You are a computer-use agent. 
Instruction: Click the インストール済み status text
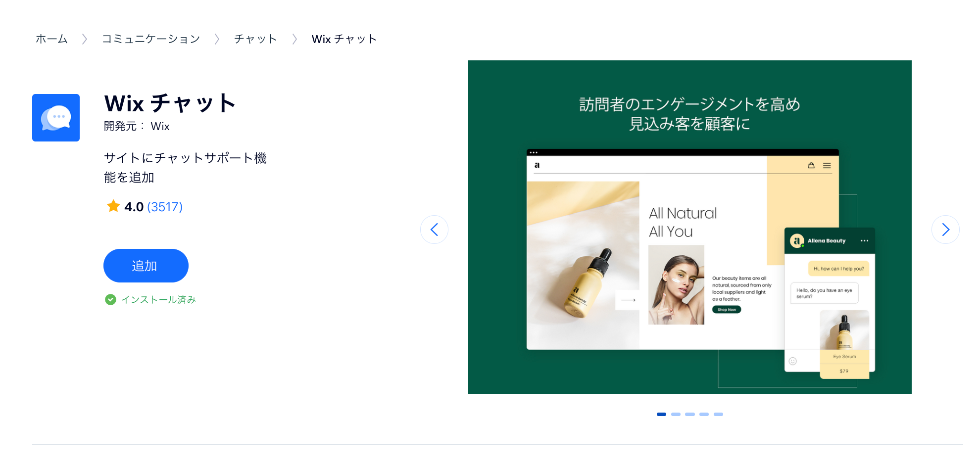[159, 299]
